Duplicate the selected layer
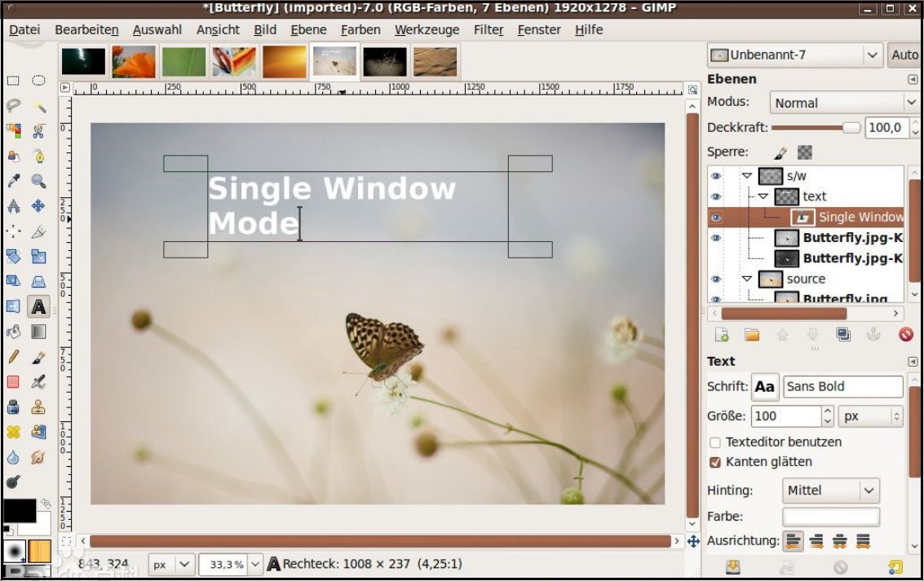Viewport: 924px width, 581px height. point(843,334)
